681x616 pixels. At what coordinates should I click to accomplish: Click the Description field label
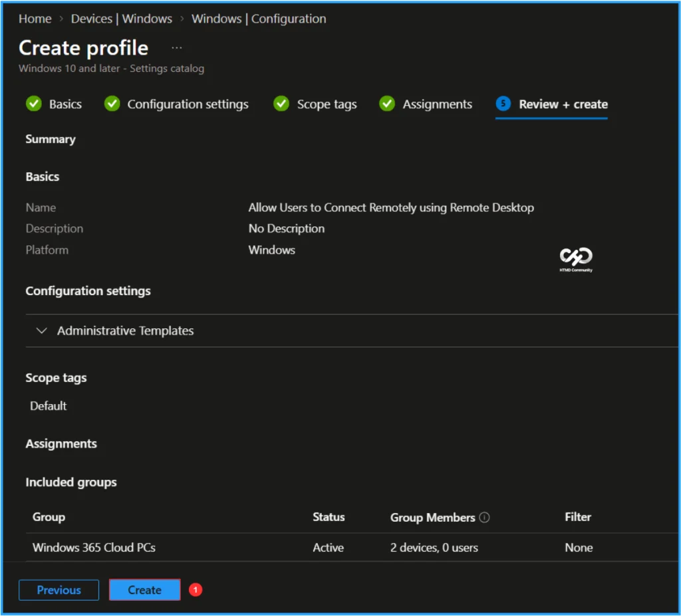[55, 229]
